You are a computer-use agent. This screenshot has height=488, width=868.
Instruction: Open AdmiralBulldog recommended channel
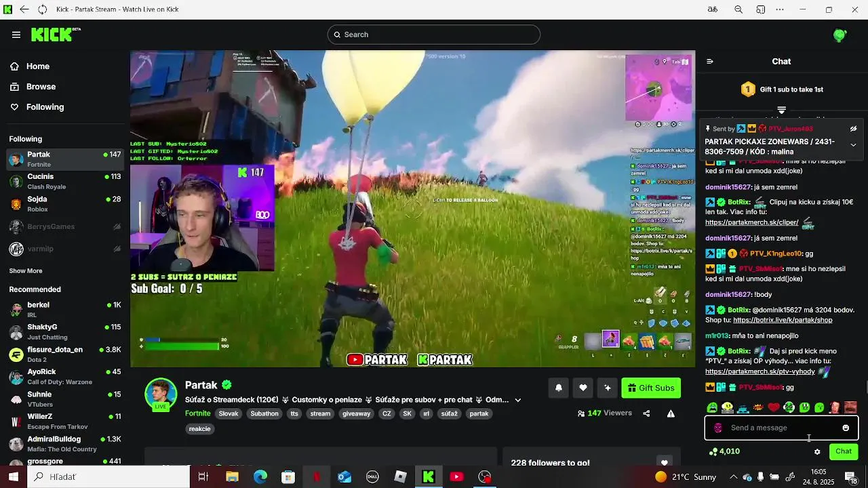[x=65, y=443]
